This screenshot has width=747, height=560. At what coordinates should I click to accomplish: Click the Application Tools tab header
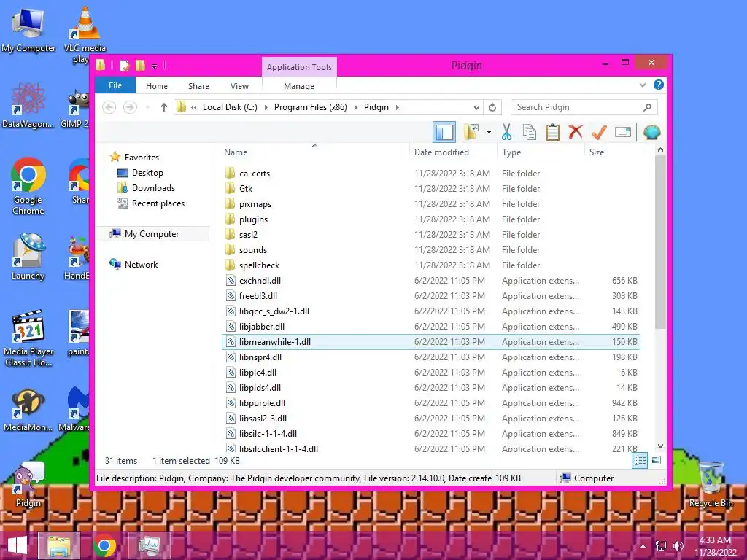pyautogui.click(x=299, y=67)
